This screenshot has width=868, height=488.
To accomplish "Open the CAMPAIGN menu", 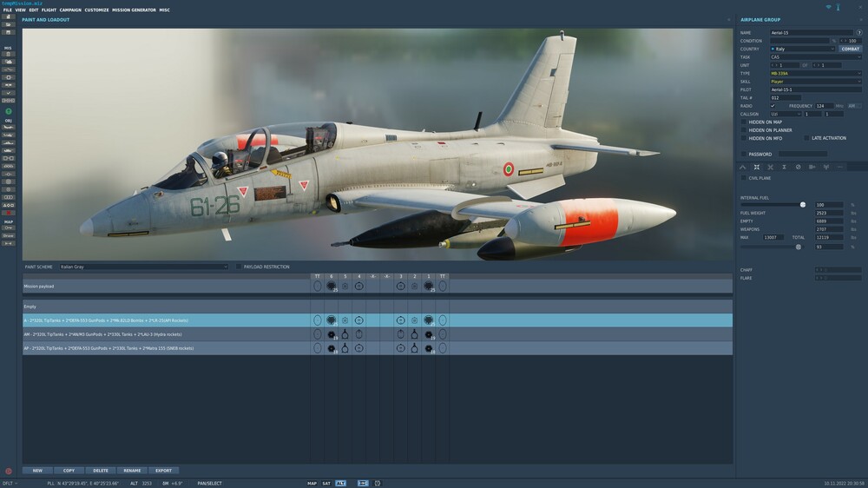I will (70, 10).
